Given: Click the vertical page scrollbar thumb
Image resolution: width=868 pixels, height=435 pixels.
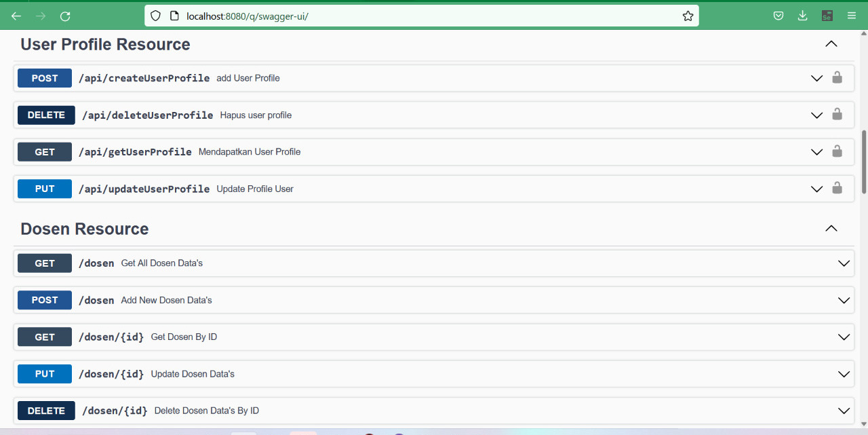Looking at the screenshot, I should pyautogui.click(x=864, y=162).
